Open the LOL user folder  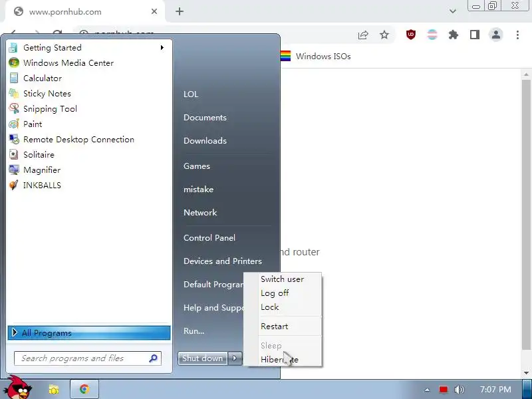[x=191, y=94]
